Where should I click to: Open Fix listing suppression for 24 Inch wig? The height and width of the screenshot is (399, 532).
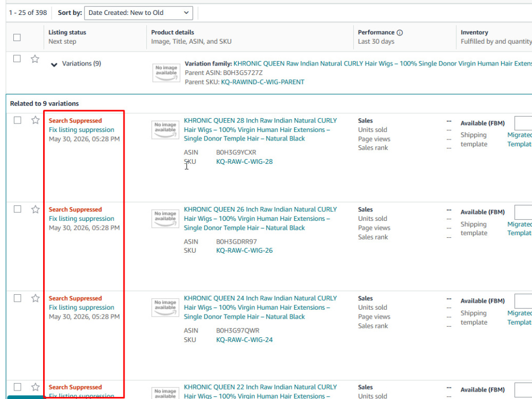(x=81, y=307)
